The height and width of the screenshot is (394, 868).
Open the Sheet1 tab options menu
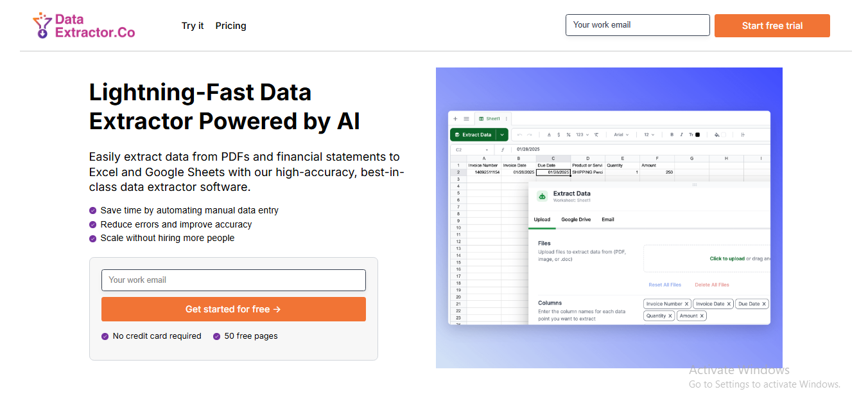point(507,119)
